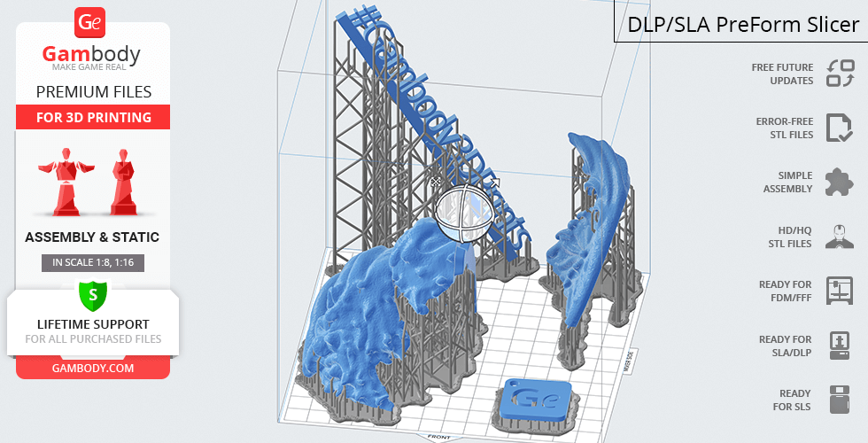Click the red Ge Gambody logo icon
This screenshot has height=443, width=868.
(x=92, y=22)
